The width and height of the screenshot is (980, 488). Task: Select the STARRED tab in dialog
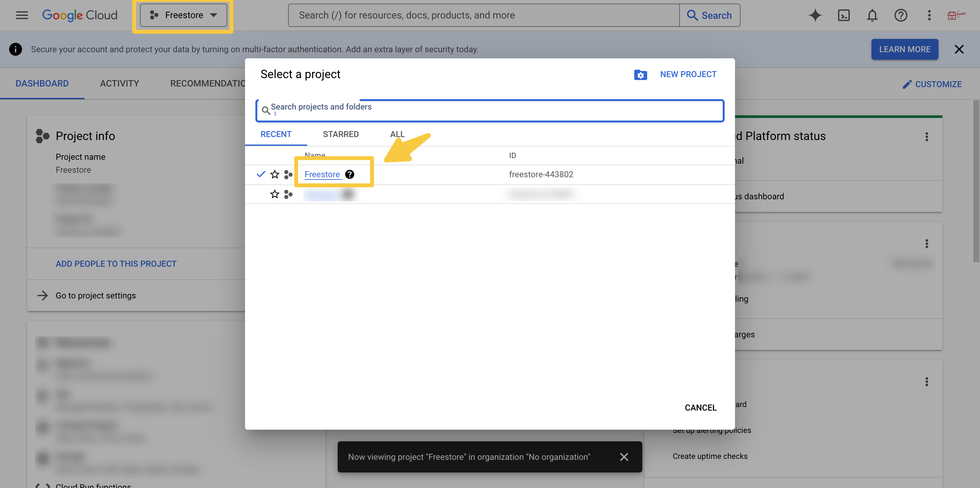tap(341, 134)
